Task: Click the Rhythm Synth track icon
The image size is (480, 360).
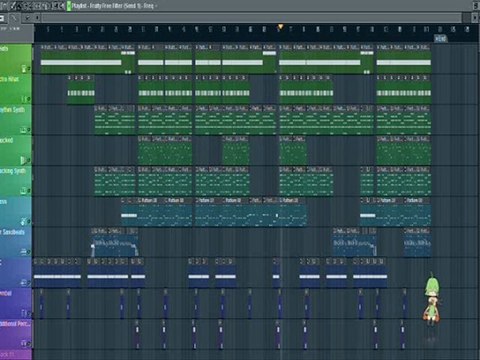Action: pyautogui.click(x=24, y=130)
